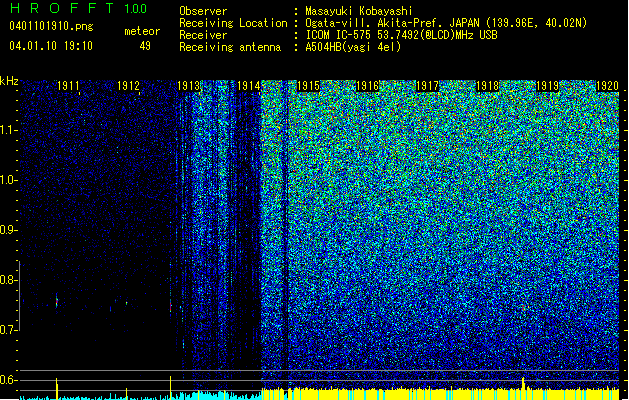Click the faint meteor echo below 1912
The width and height of the screenshot is (629, 400).
click(x=126, y=303)
